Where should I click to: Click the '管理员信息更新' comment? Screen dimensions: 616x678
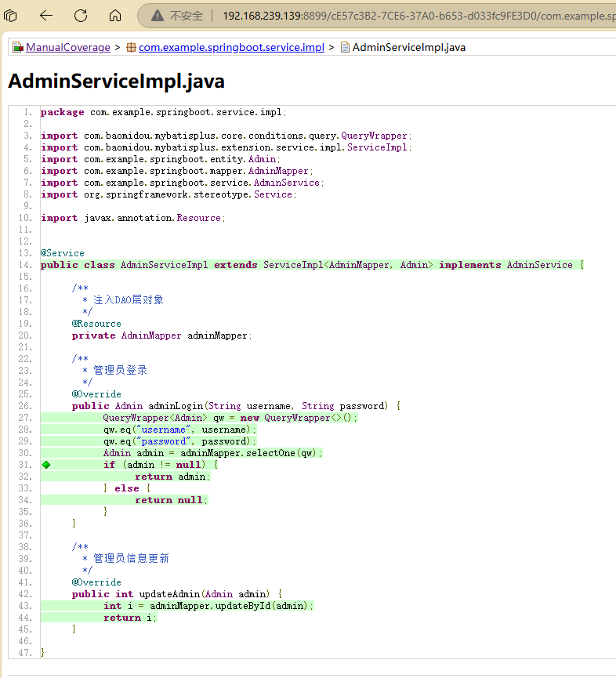131,559
